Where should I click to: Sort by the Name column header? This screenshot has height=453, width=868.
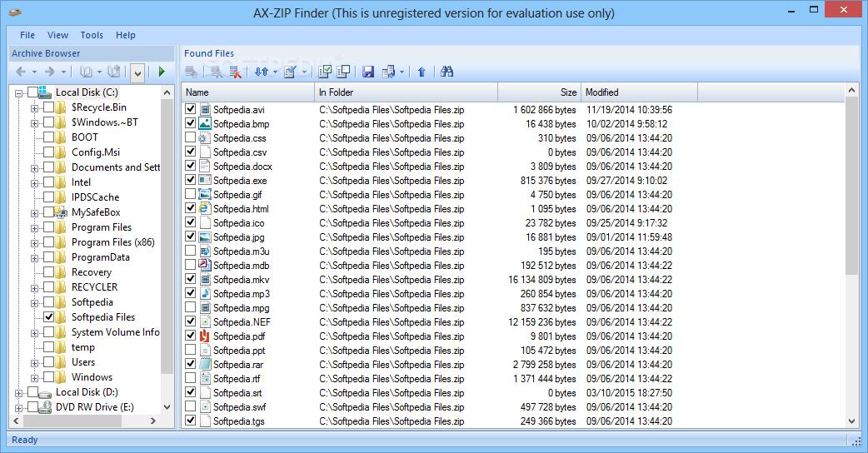248,92
